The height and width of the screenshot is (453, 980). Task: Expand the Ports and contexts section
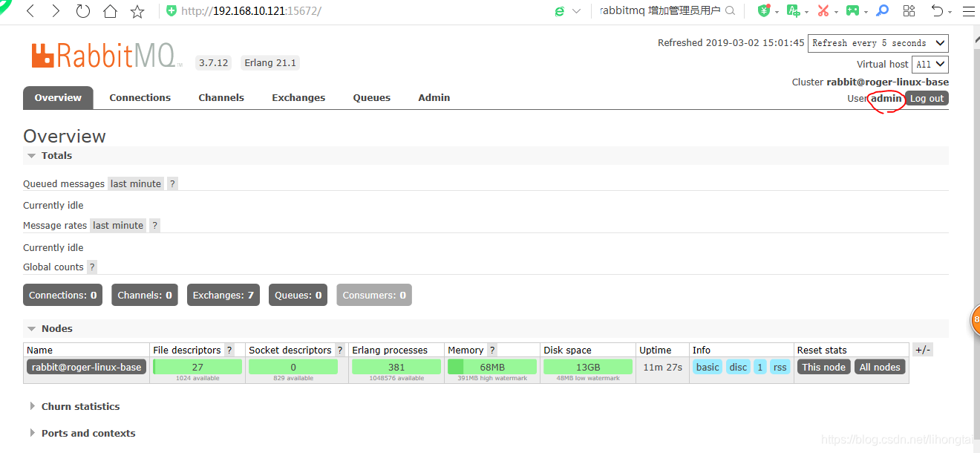82,434
